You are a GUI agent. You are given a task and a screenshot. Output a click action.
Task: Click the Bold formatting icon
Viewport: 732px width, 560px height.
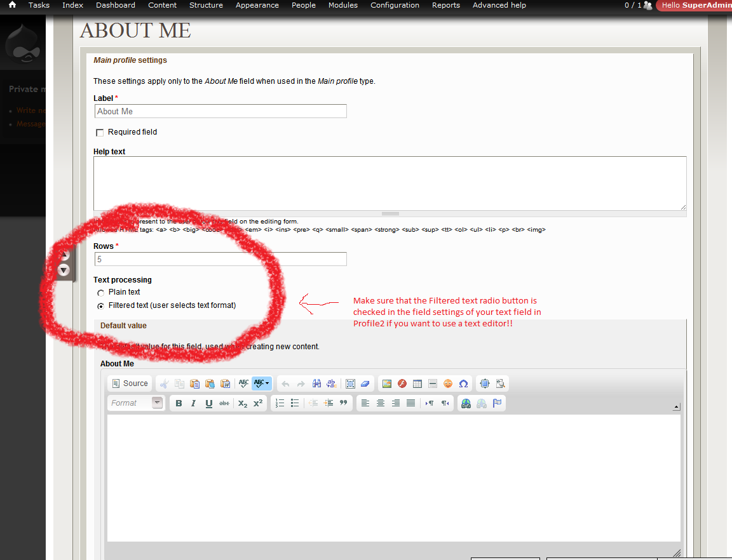click(x=179, y=403)
